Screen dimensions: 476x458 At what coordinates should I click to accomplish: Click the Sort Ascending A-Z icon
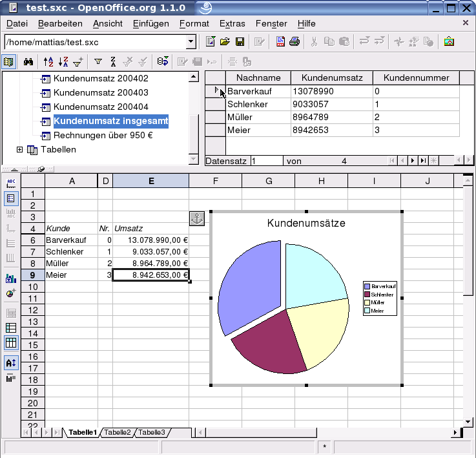tap(48, 62)
